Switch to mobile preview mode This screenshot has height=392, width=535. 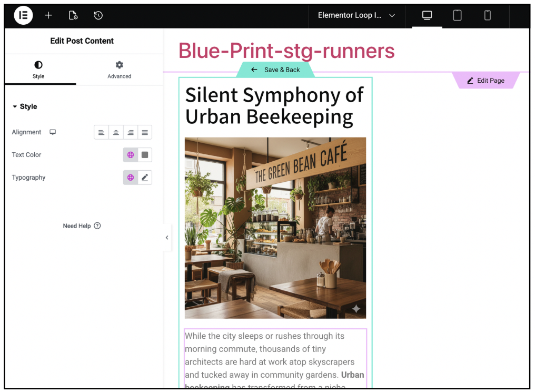pyautogui.click(x=488, y=15)
